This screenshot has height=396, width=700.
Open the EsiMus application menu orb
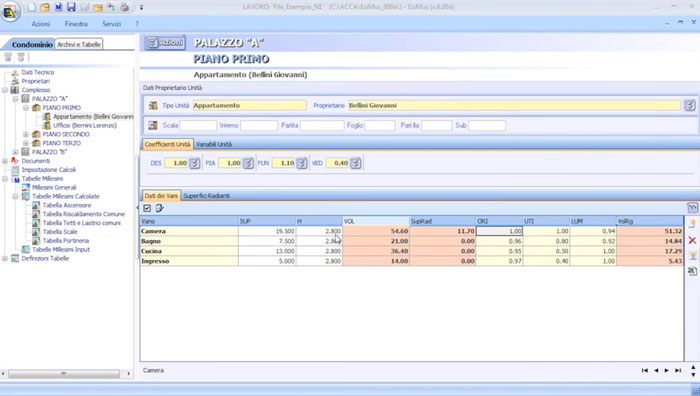pos(10,11)
